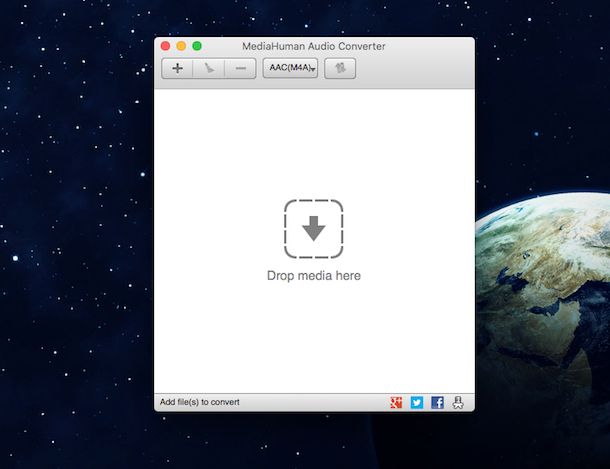Click the dashed Drop media arrow box
This screenshot has height=469, width=610.
pos(314,229)
